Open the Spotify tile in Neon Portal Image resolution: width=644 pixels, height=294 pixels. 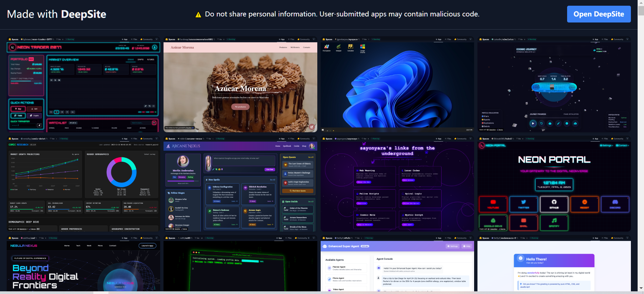[554, 223]
